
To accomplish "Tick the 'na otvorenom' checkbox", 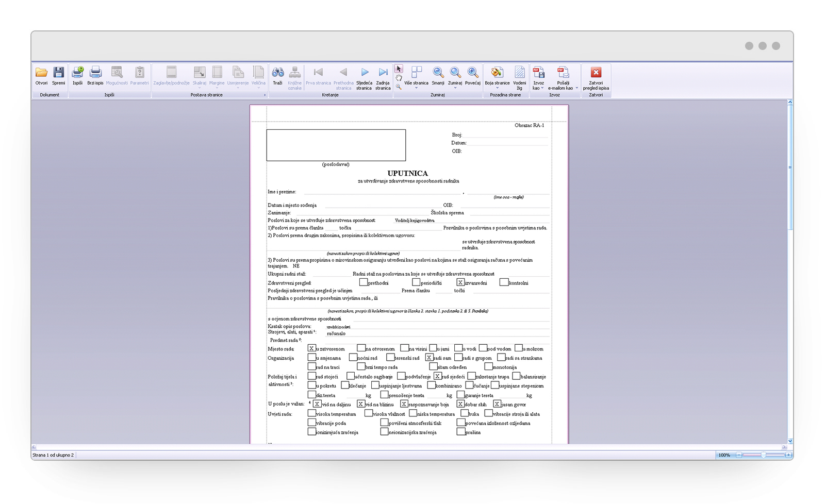I will pos(361,348).
